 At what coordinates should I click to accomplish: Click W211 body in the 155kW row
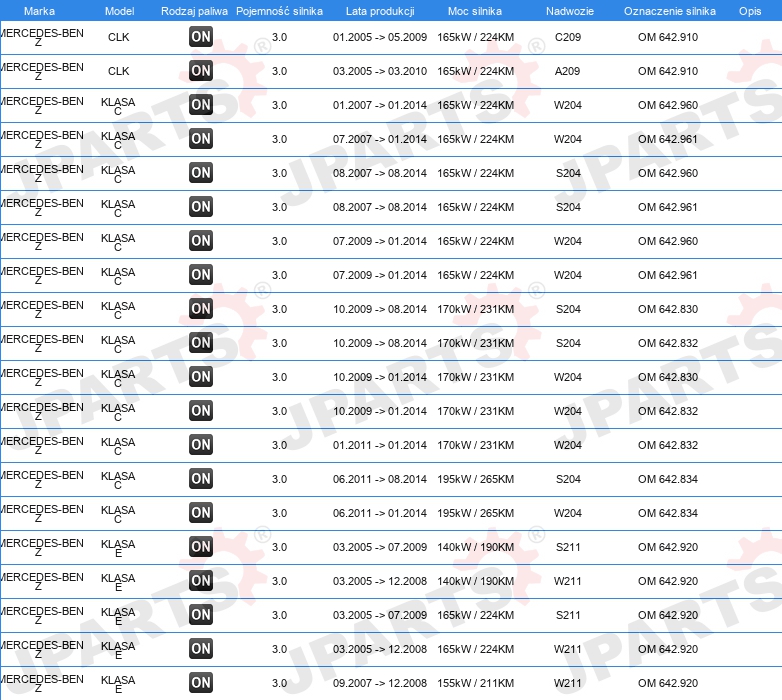(568, 683)
